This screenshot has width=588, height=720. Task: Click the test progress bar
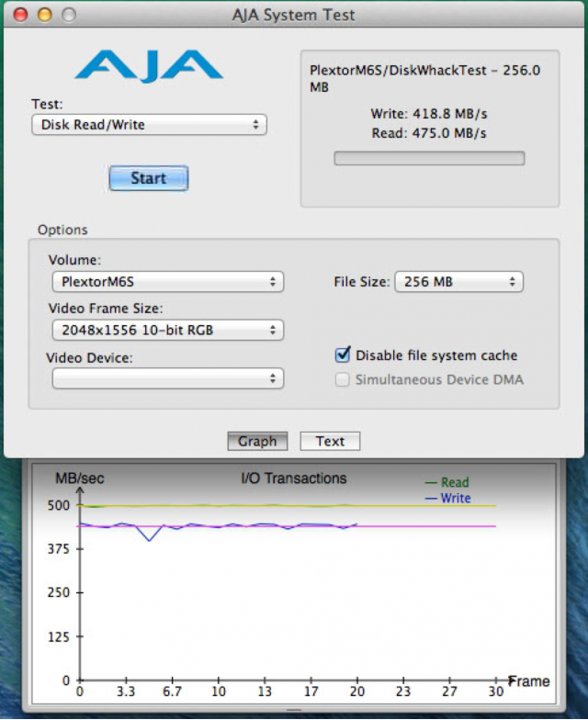pyautogui.click(x=429, y=158)
